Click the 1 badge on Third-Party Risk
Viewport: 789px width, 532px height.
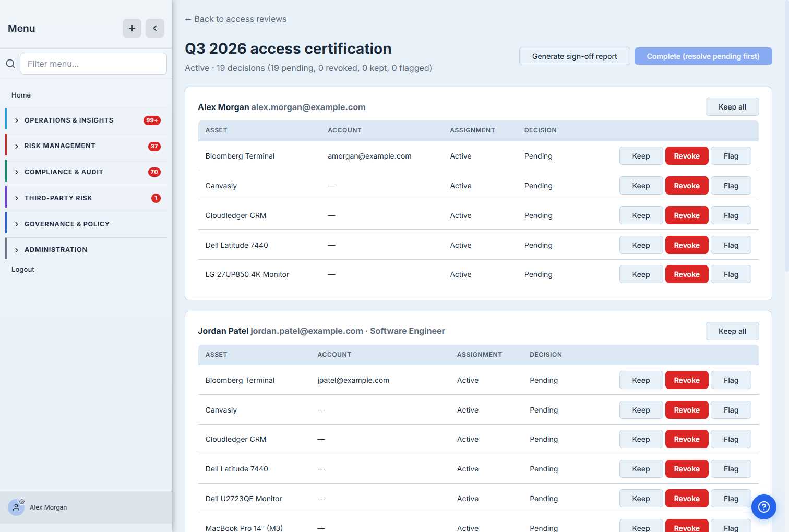(x=156, y=198)
